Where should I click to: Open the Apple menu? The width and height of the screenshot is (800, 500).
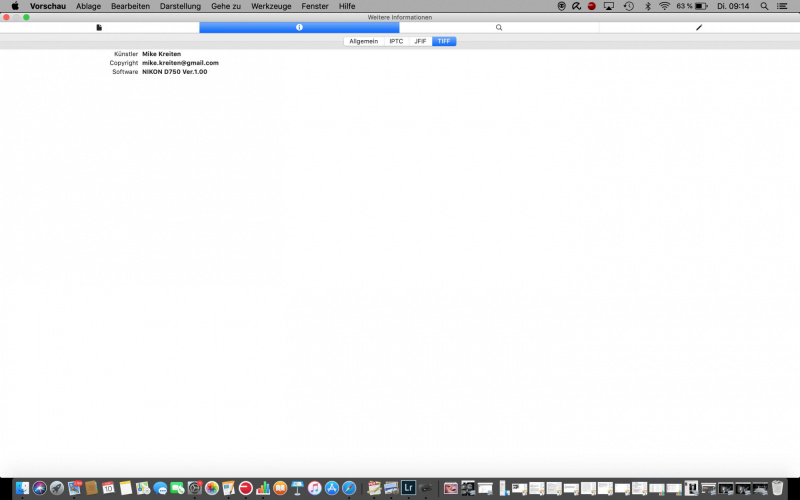click(x=15, y=6)
